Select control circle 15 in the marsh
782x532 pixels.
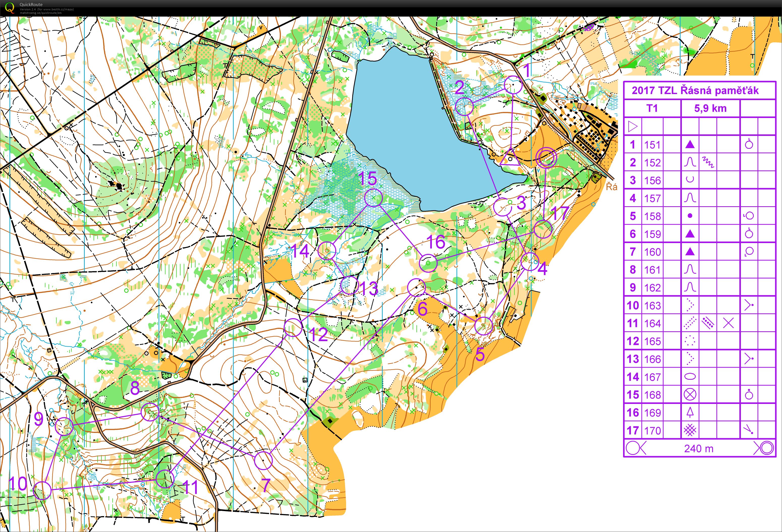374,198
